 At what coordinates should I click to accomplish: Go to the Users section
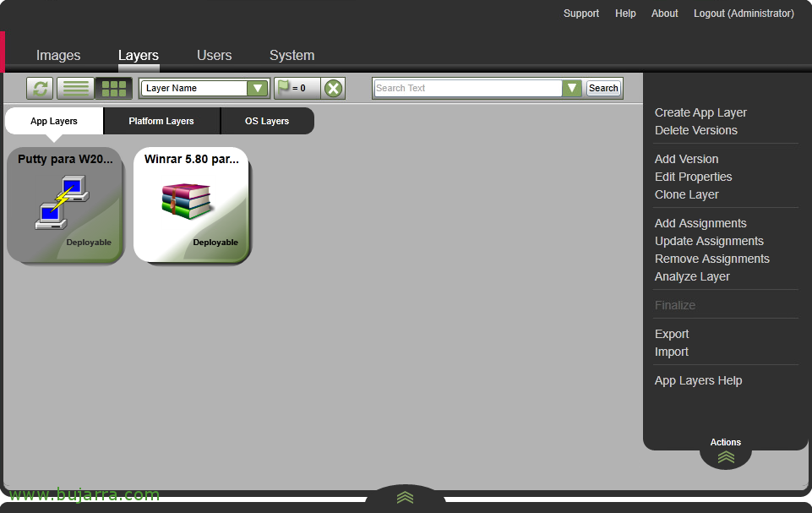215,55
